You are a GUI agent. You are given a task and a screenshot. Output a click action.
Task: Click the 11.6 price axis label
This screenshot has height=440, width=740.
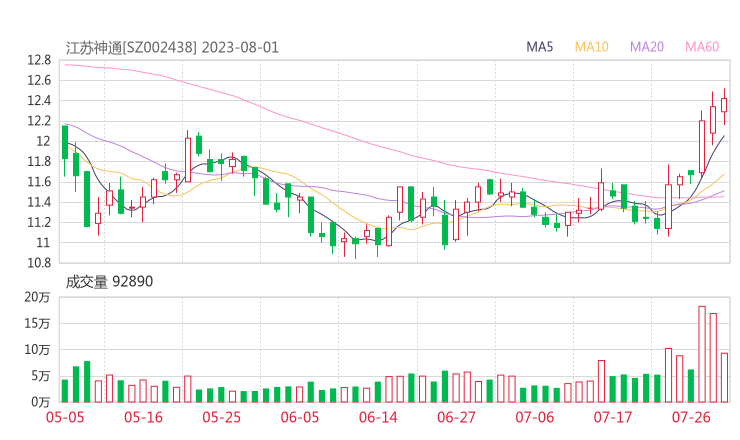point(39,182)
